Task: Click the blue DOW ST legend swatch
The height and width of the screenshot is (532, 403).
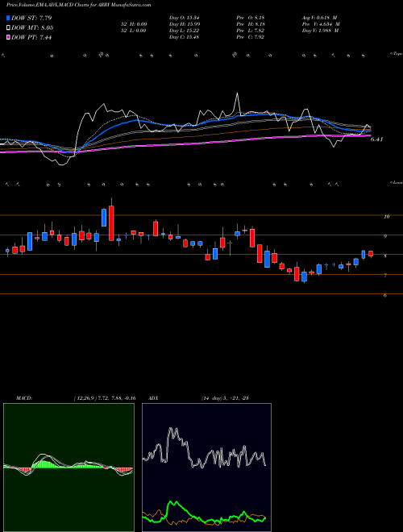Action: tap(9, 18)
